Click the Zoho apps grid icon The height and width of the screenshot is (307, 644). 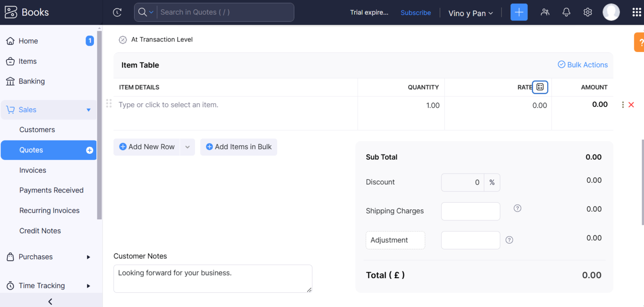coord(636,12)
